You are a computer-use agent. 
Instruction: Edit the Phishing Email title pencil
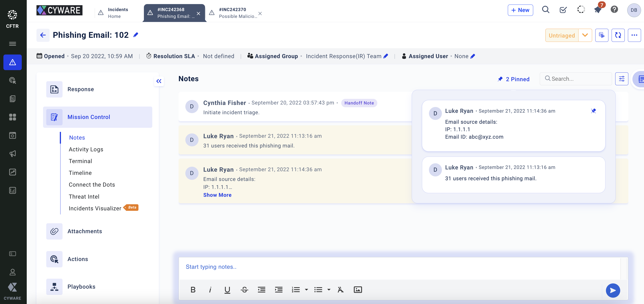(x=136, y=35)
